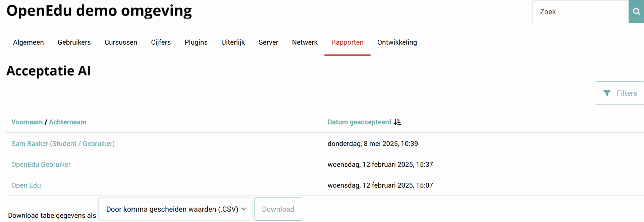Screen dimensions: 644x222
Task: Open the download format dropdown
Action: coord(175,209)
